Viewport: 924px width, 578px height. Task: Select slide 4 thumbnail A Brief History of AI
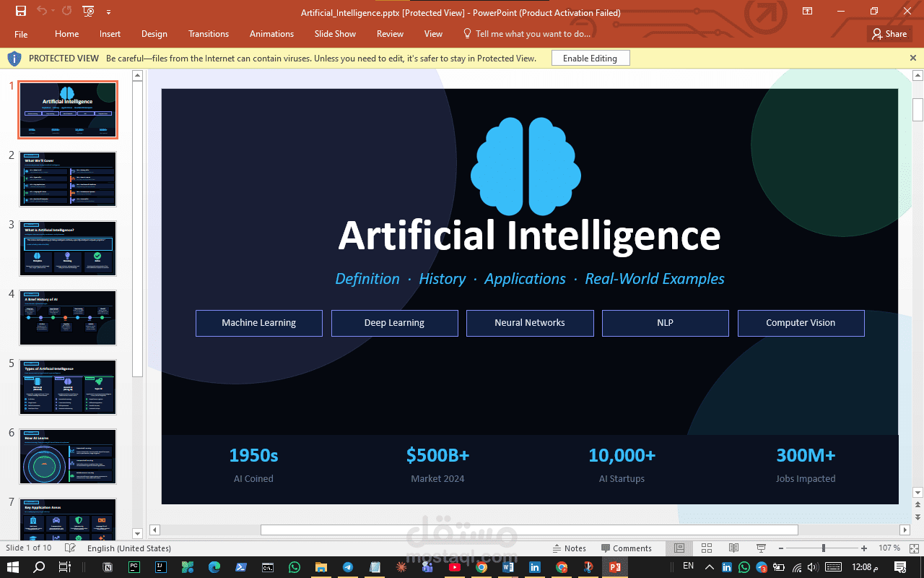(68, 318)
